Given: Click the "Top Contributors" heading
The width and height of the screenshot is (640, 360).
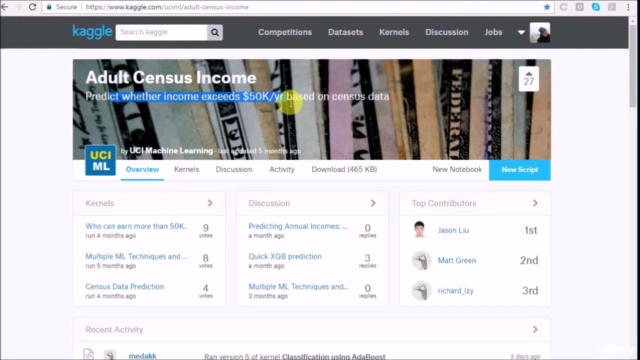Looking at the screenshot, I should 444,203.
